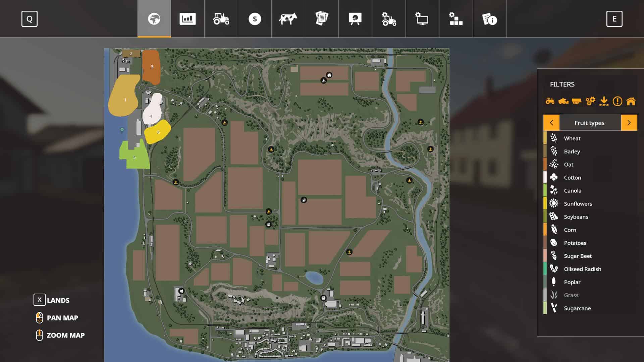The width and height of the screenshot is (644, 362).
Task: Open the statistics chart tab
Action: (x=187, y=19)
